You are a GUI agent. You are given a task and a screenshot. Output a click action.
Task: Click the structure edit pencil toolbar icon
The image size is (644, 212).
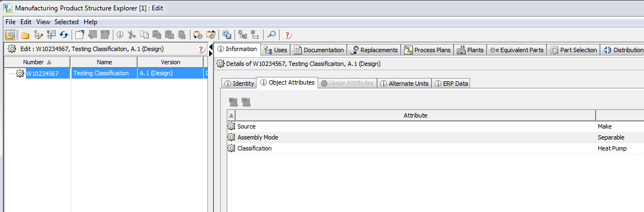coord(39,35)
